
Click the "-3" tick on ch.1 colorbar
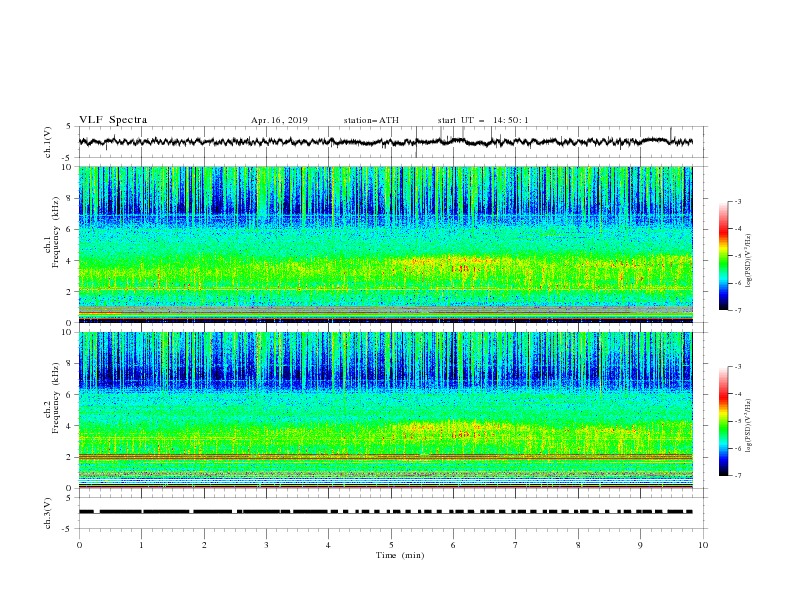pos(738,201)
